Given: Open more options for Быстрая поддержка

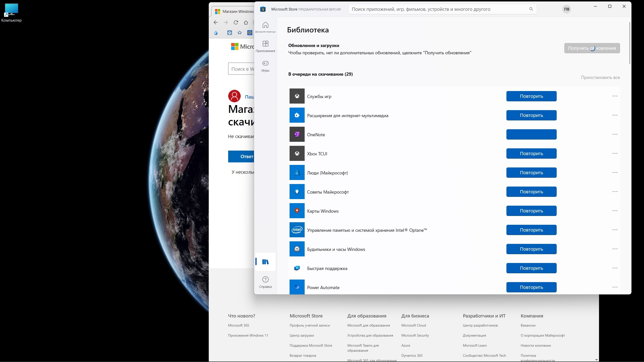Looking at the screenshot, I should 615,268.
